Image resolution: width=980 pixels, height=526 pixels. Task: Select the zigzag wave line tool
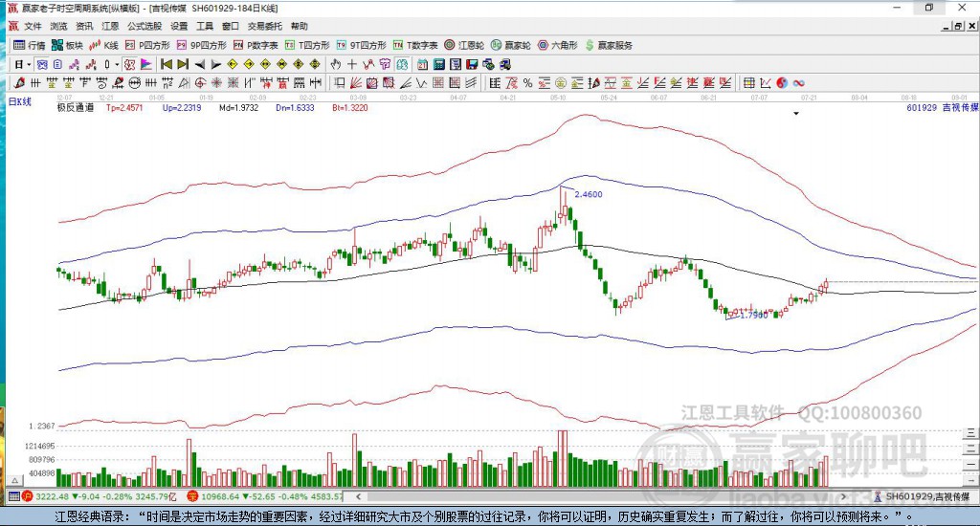pos(421,82)
